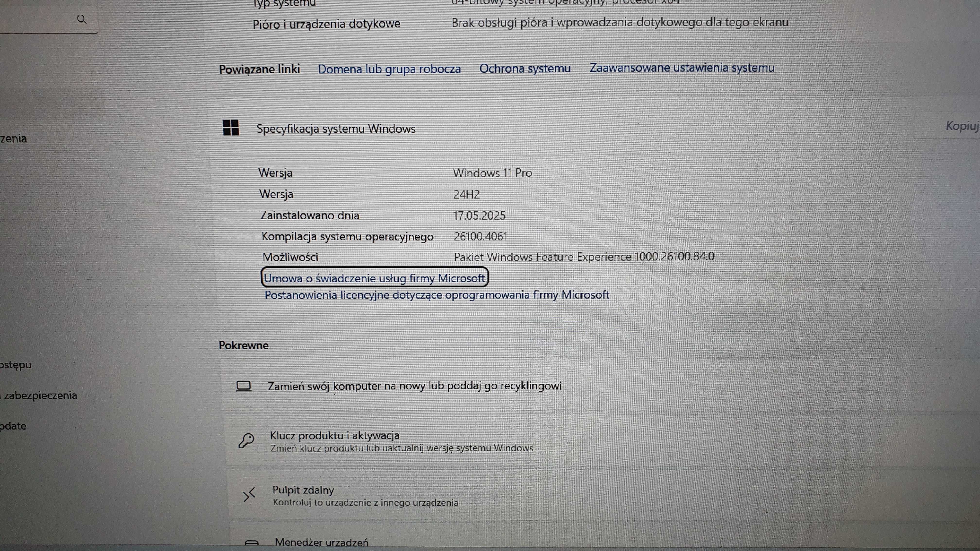This screenshot has width=980, height=551.
Task: Click the '24H2' version value
Action: (x=466, y=194)
